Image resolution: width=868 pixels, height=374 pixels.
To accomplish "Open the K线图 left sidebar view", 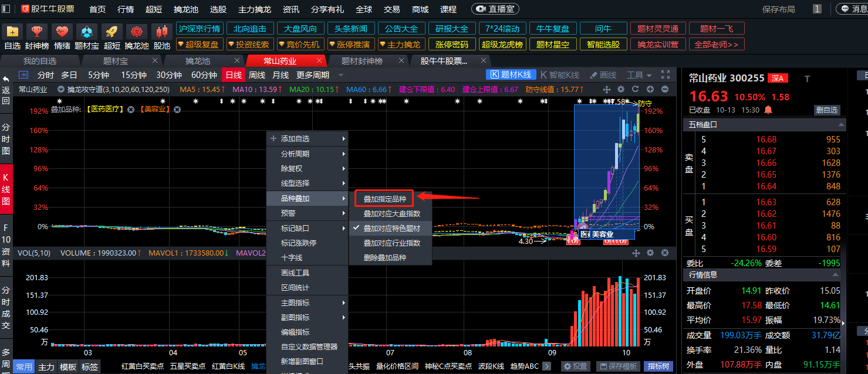I will pos(6,190).
